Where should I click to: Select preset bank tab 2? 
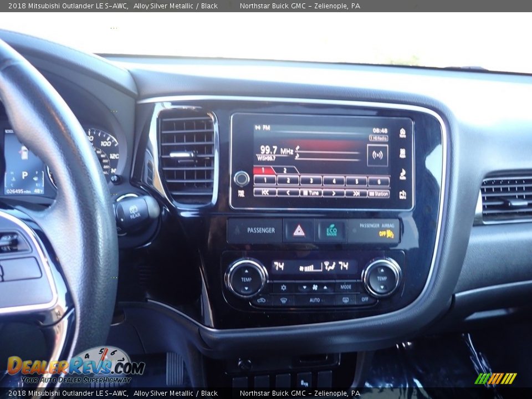coord(285,171)
